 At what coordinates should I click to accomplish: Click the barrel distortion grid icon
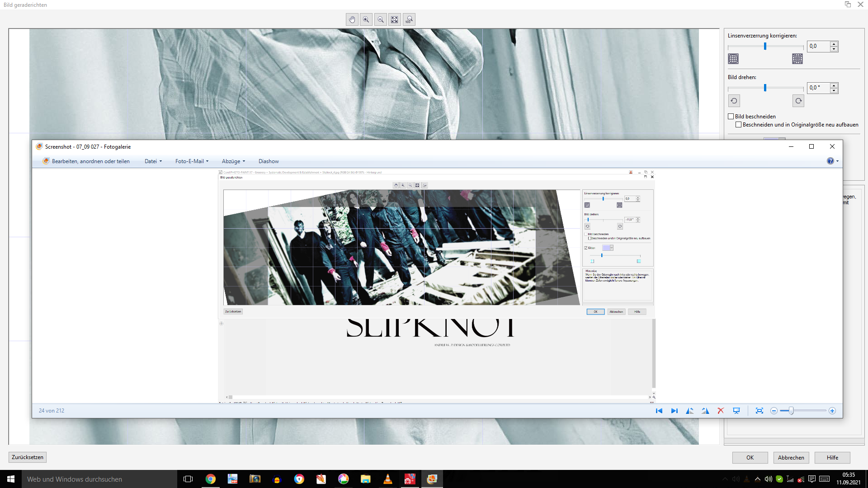point(733,59)
